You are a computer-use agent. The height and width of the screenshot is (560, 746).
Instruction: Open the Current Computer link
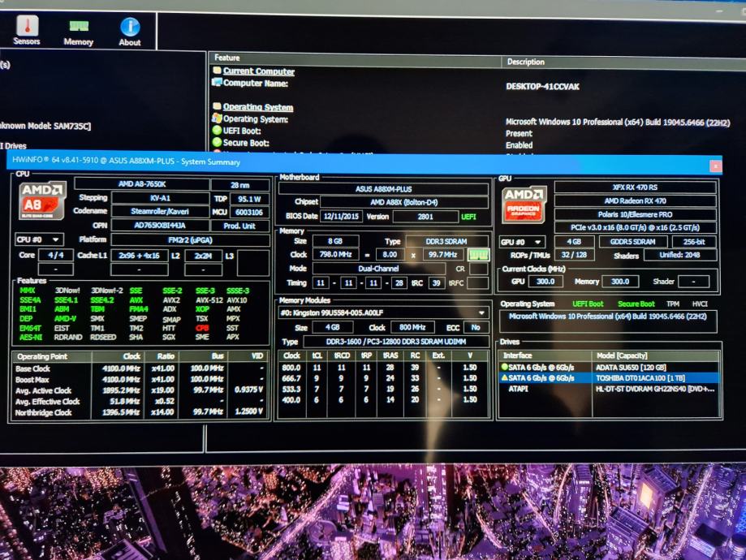tap(259, 71)
